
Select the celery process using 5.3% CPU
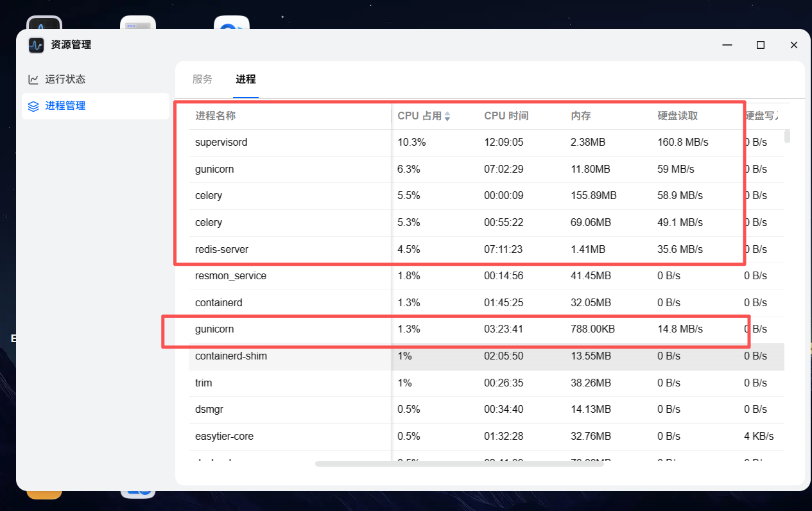pos(487,223)
